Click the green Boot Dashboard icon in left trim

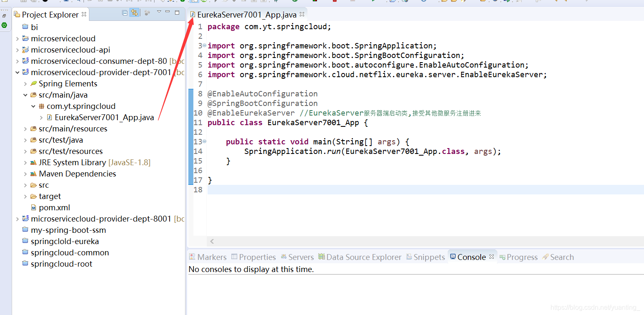(4, 25)
